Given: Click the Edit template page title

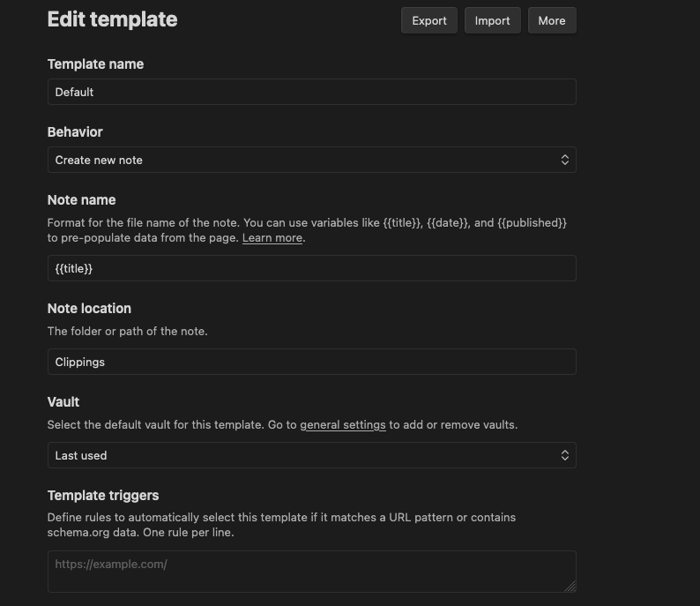Looking at the screenshot, I should tap(112, 19).
